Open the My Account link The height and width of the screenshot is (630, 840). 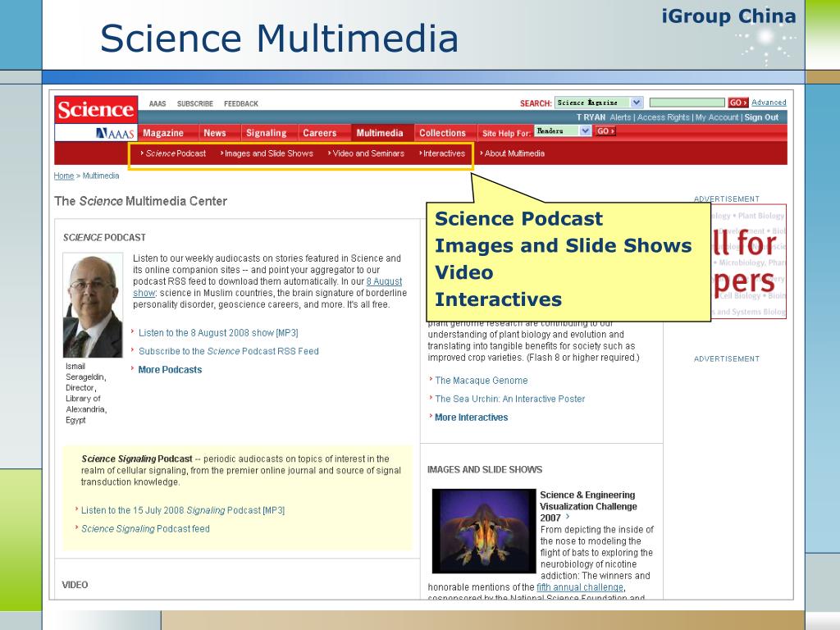[717, 117]
